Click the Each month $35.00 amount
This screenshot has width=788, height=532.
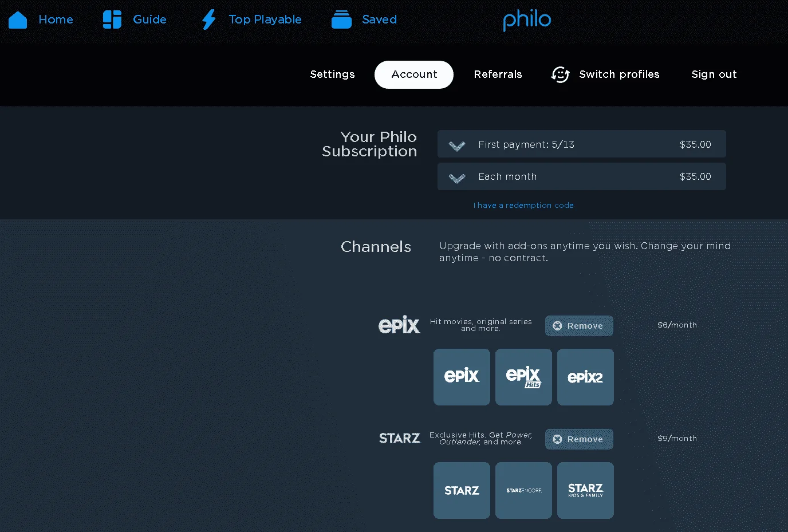tap(695, 176)
